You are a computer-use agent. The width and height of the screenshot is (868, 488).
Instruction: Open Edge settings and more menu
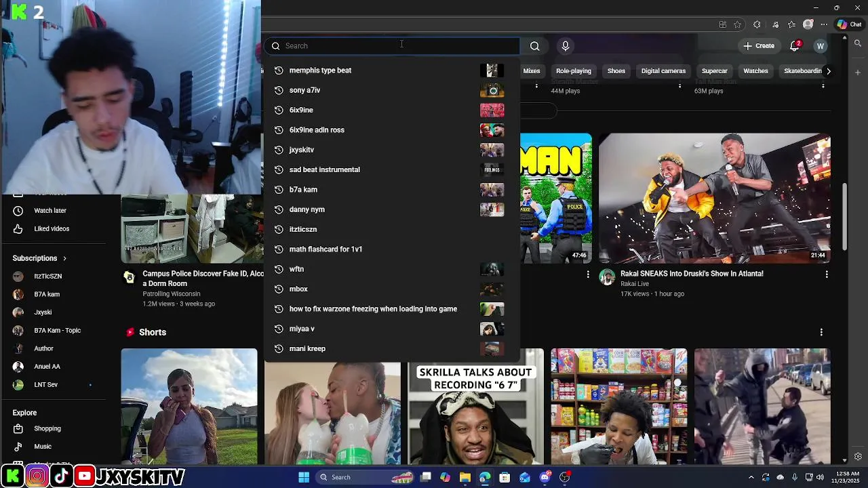point(825,24)
